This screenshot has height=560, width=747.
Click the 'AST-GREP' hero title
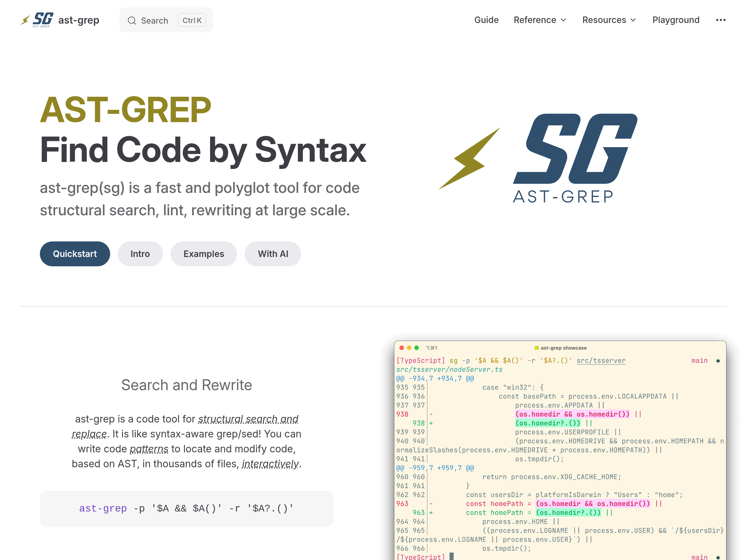pyautogui.click(x=126, y=110)
